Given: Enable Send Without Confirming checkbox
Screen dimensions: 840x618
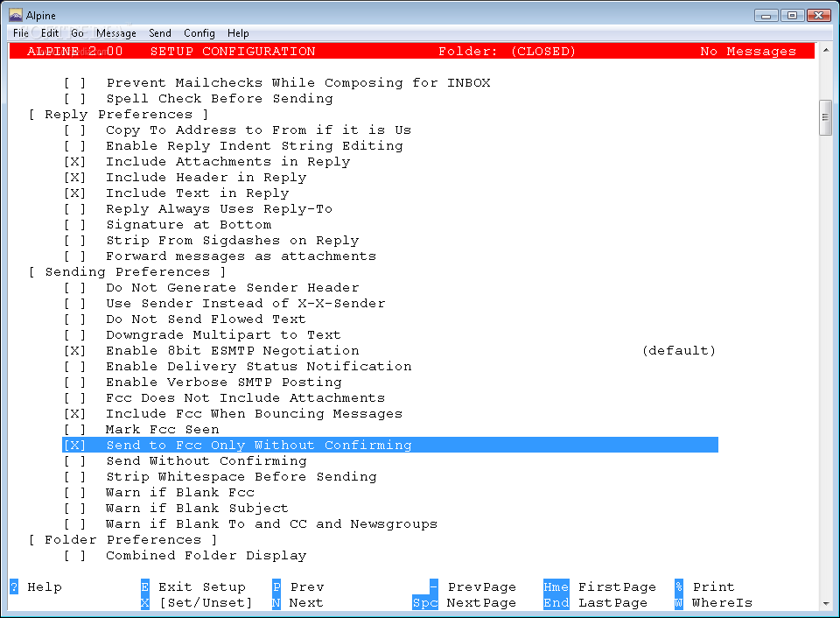Looking at the screenshot, I should 74,461.
